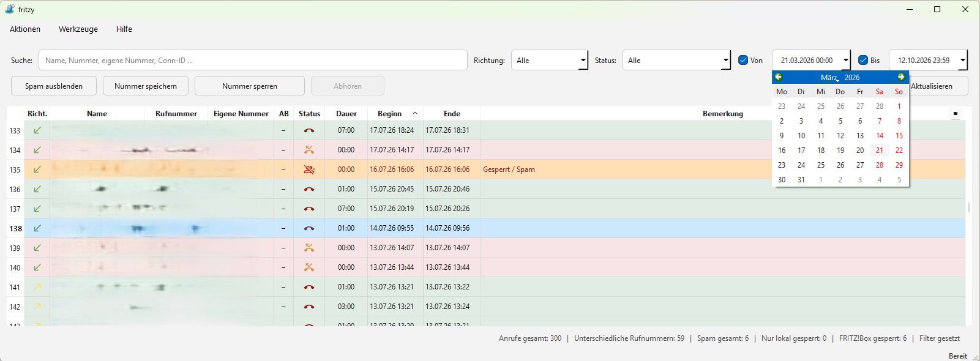Click Nummer sperren button

250,86
